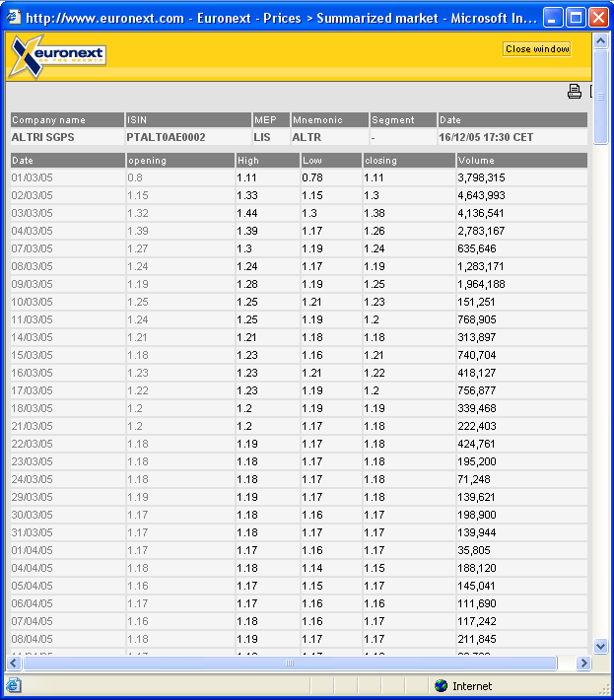Maximize the Internet Explorer window
The width and height of the screenshot is (614, 700).
[576, 18]
